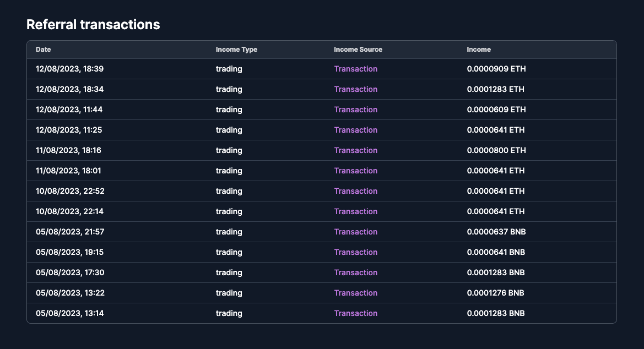Select the date "12/08/2023, 11:44"
Image resolution: width=644 pixels, height=349 pixels.
click(69, 110)
